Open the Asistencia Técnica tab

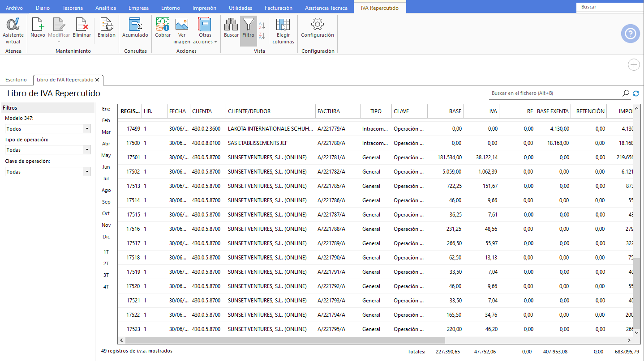click(326, 8)
